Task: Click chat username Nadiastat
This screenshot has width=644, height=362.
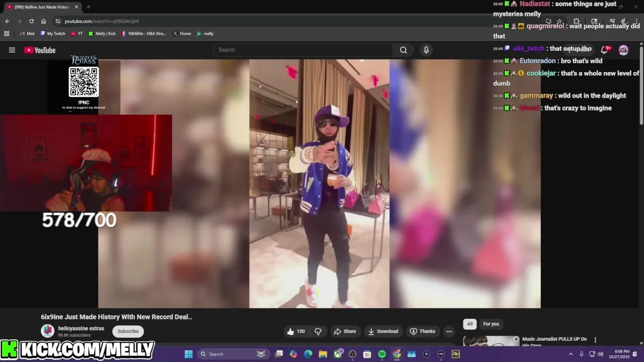Action: (535, 4)
